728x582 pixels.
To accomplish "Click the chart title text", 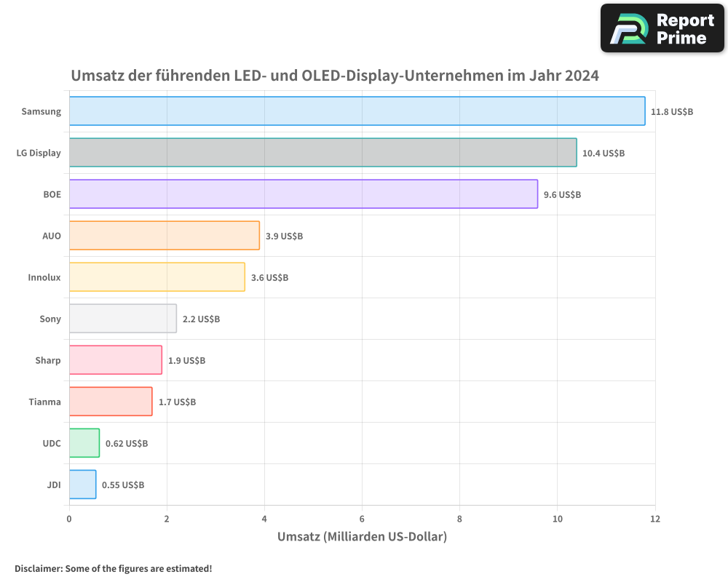I will pyautogui.click(x=335, y=75).
